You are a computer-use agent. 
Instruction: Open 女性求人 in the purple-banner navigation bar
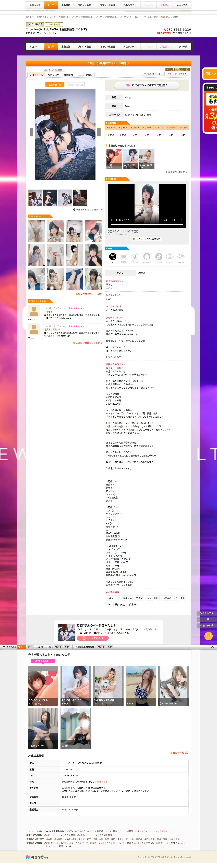pos(165,47)
